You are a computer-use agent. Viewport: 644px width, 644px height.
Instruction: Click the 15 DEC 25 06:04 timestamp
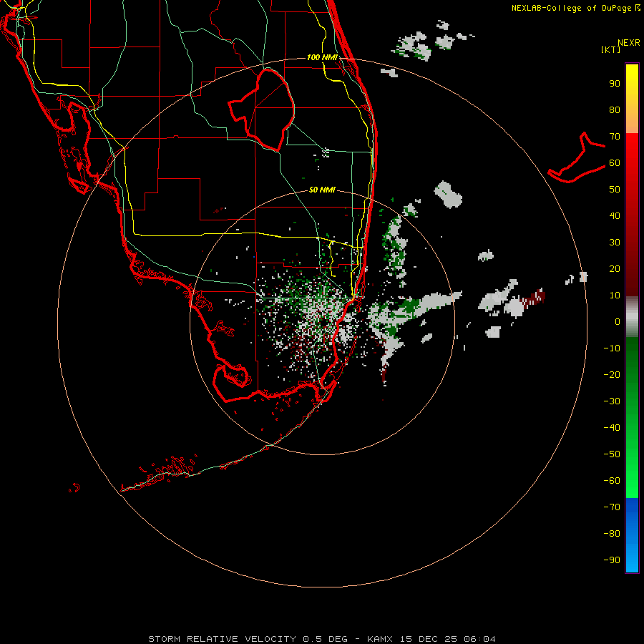click(448, 639)
